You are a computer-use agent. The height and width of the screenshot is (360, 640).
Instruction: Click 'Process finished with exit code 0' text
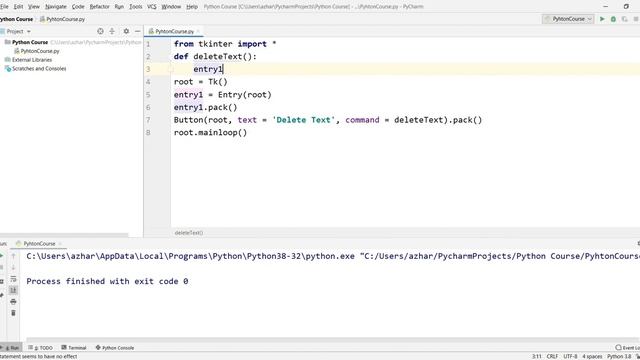pyautogui.click(x=107, y=281)
